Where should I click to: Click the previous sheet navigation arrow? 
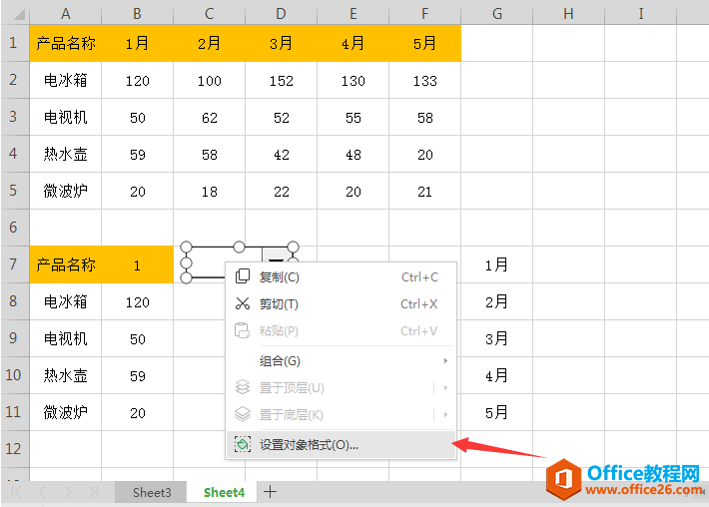coord(42,492)
